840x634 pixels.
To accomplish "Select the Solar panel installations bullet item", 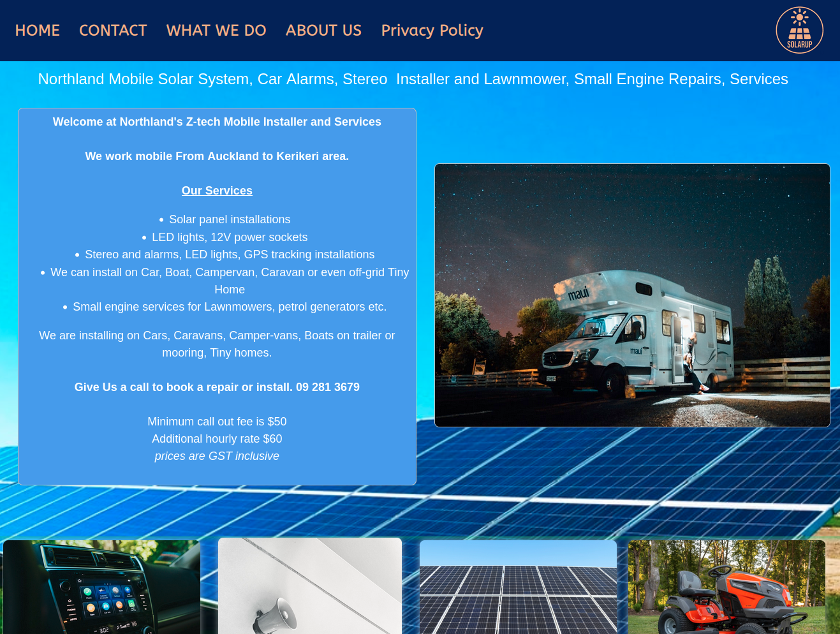I will (x=230, y=219).
